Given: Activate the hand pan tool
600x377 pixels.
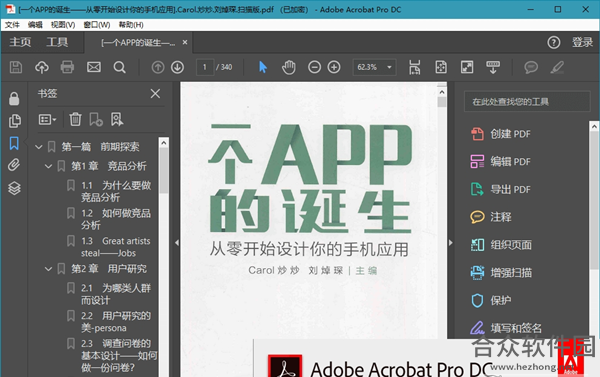Looking at the screenshot, I should point(289,67).
